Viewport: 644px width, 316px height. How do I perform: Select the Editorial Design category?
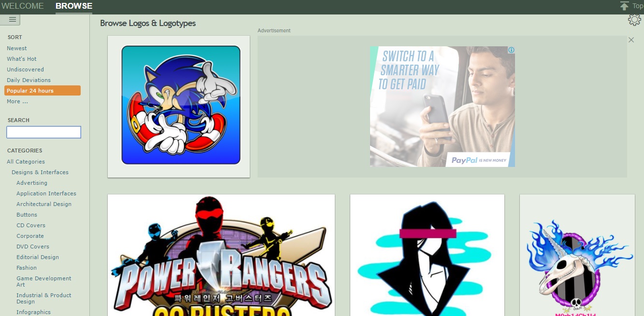click(x=38, y=257)
